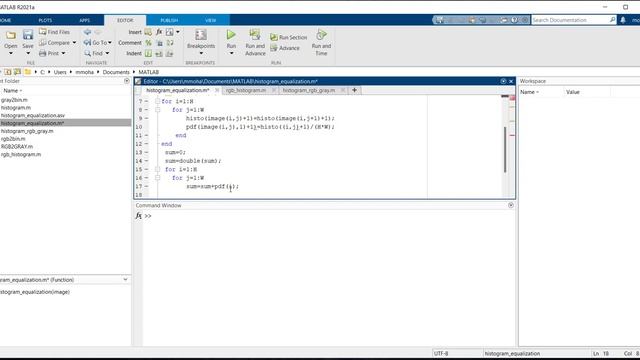Viewport: 640px width, 360px height.
Task: Click the smart Indent icon
Action: pos(148,53)
